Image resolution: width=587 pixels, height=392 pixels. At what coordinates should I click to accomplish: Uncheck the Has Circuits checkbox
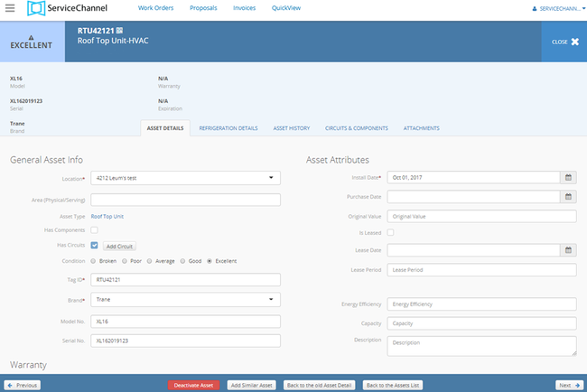[94, 246]
